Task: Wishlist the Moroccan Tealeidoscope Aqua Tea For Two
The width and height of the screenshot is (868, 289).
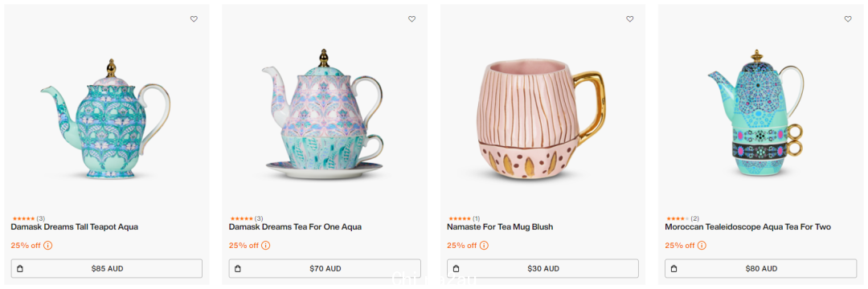Action: tap(848, 18)
